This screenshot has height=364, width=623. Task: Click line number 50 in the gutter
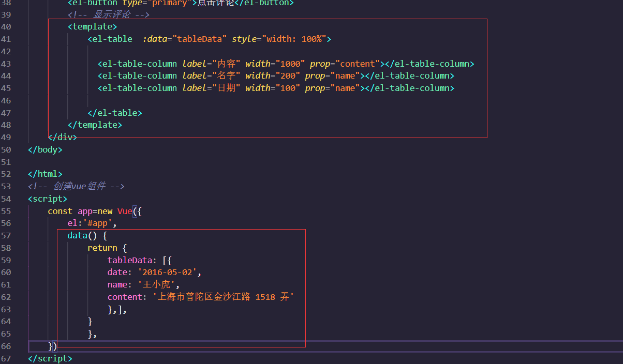(x=6, y=149)
